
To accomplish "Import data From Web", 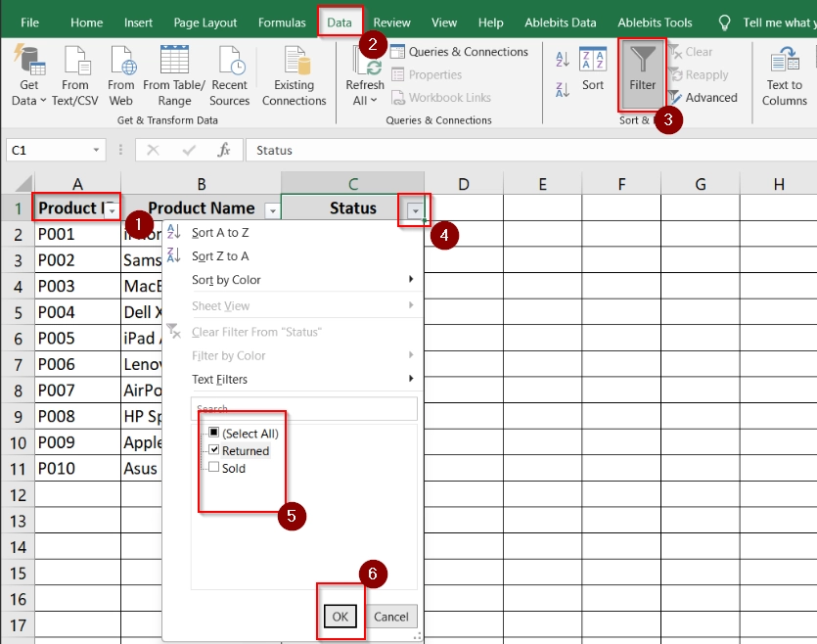I will pos(121,75).
